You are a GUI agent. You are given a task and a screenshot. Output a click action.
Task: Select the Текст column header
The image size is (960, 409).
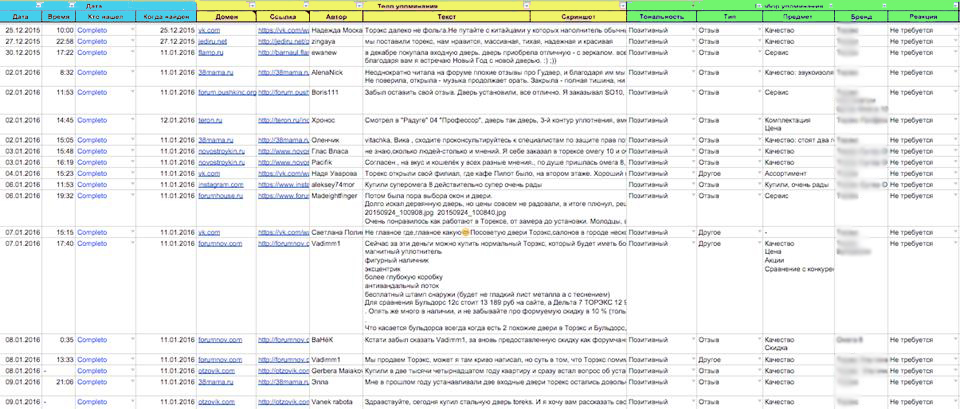[446, 17]
